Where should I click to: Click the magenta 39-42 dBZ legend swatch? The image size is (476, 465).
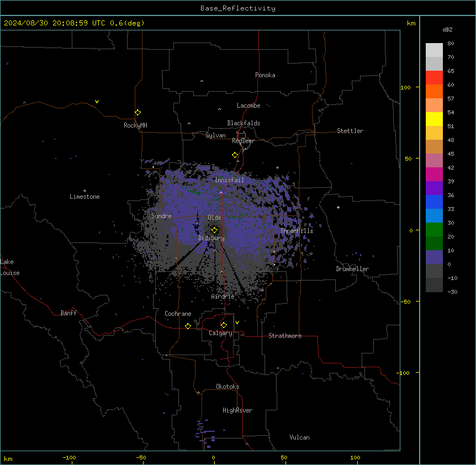click(434, 174)
